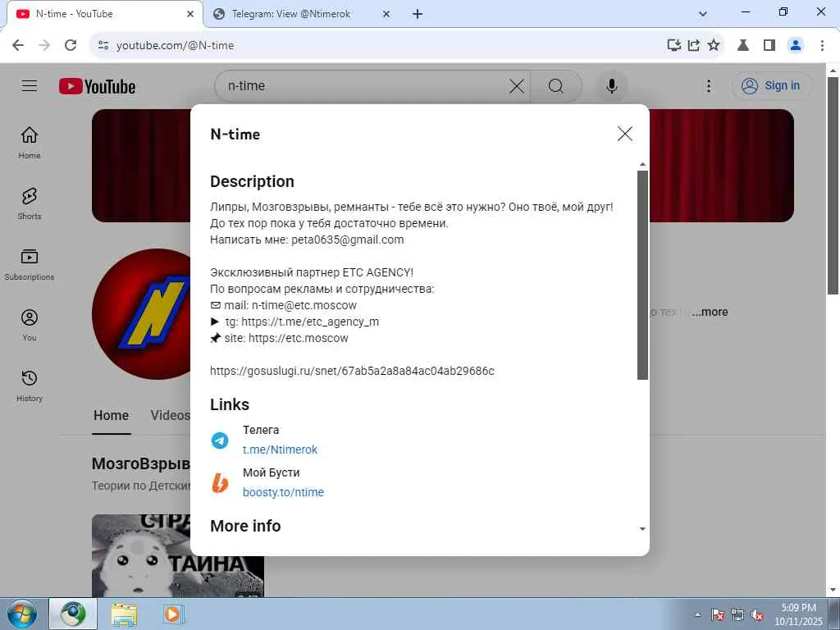
Task: Go forward in browser history
Action: pyautogui.click(x=44, y=45)
